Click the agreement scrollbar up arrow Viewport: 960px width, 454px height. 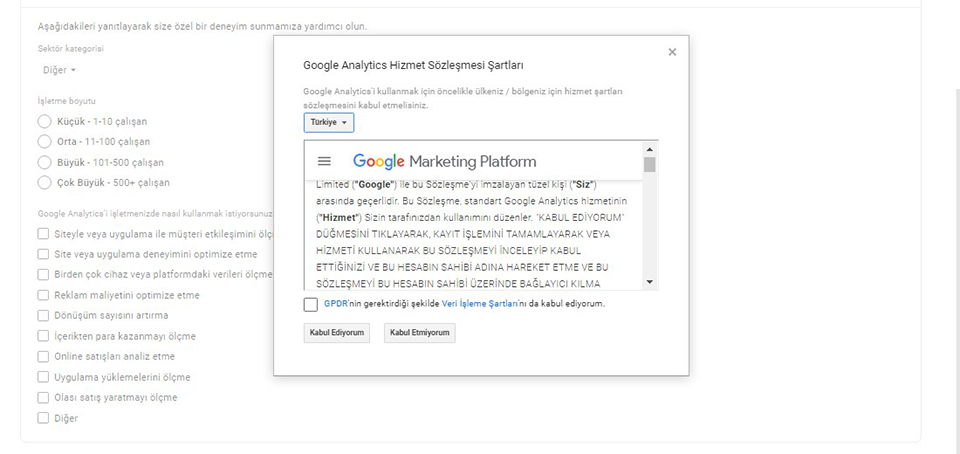650,149
